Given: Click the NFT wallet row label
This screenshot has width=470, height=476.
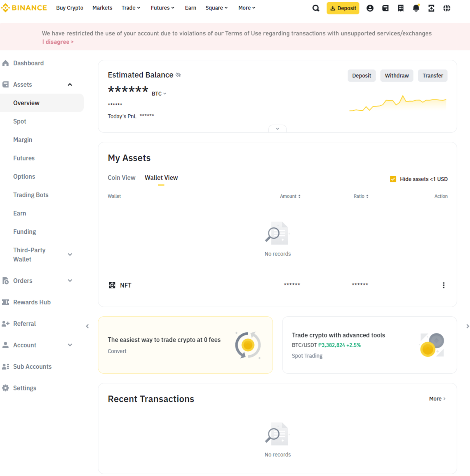Looking at the screenshot, I should [x=126, y=285].
